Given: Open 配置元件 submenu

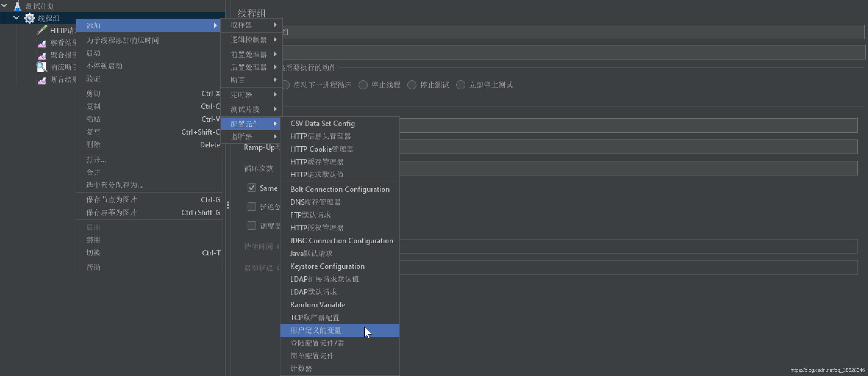Looking at the screenshot, I should 252,123.
